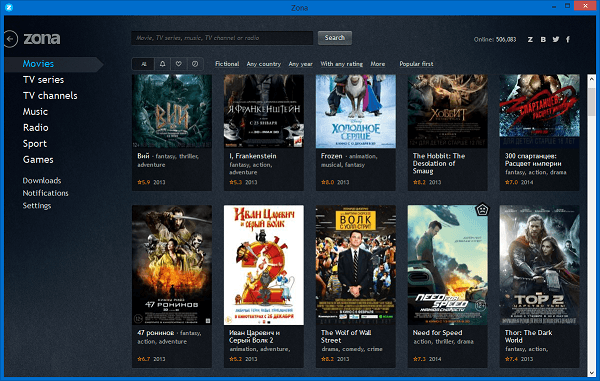Viewport: 600px width, 381px height.
Task: Click the 8.0 rating under Frozen
Action: coord(328,182)
